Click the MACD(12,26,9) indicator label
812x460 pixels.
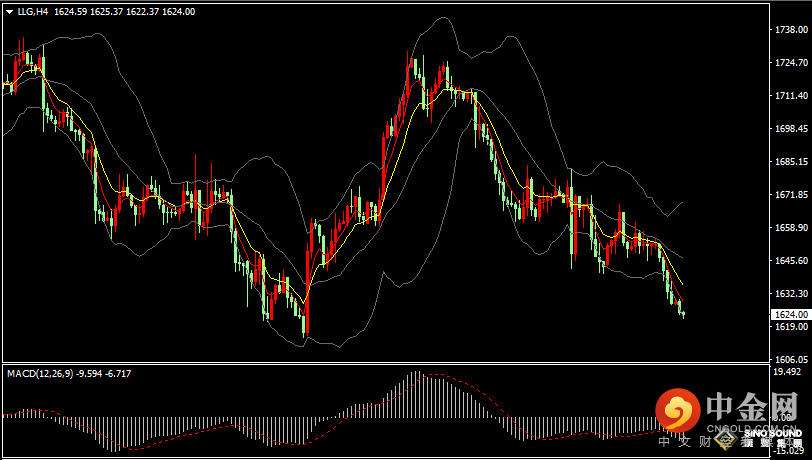click(x=42, y=373)
